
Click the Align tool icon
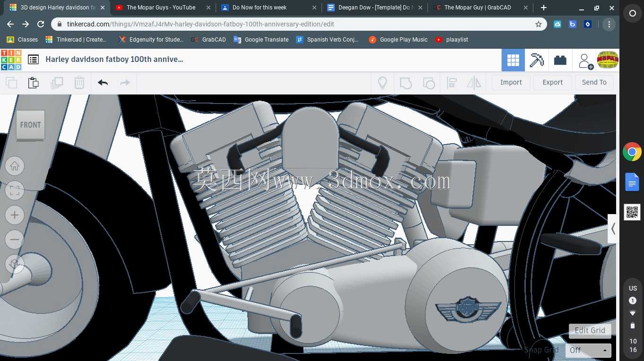tap(452, 83)
